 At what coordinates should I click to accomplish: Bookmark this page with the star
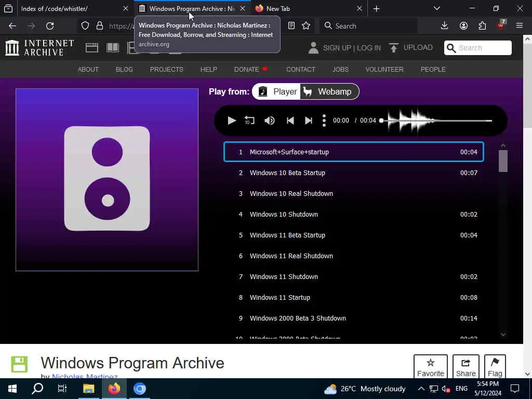306,26
